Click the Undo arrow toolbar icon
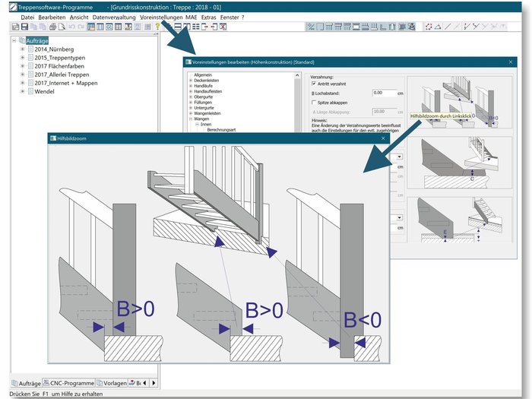Screen dimensions: 532x399 [x=71, y=27]
